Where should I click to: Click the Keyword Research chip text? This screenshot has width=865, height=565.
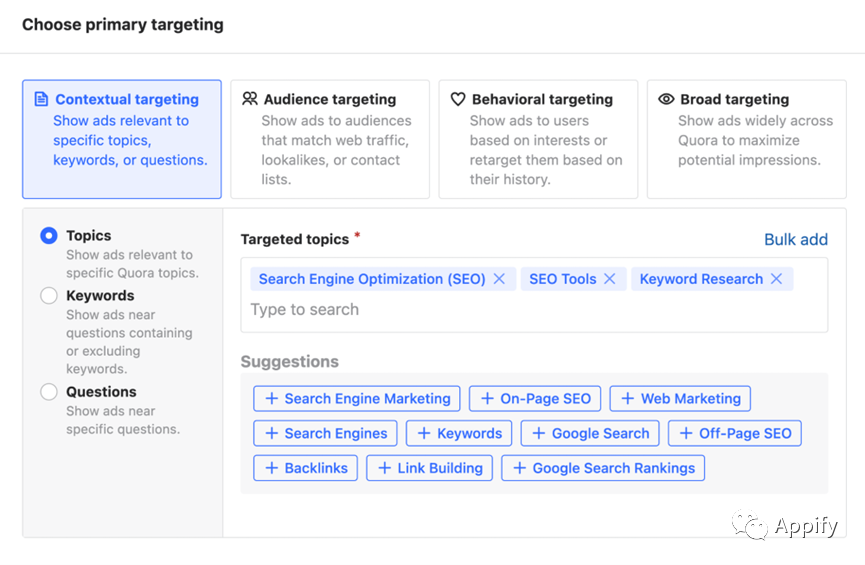(x=701, y=279)
